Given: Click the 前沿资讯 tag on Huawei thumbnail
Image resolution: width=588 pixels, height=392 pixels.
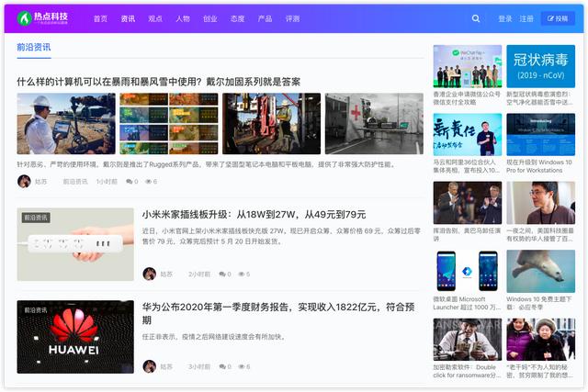Looking at the screenshot, I should pyautogui.click(x=36, y=310).
